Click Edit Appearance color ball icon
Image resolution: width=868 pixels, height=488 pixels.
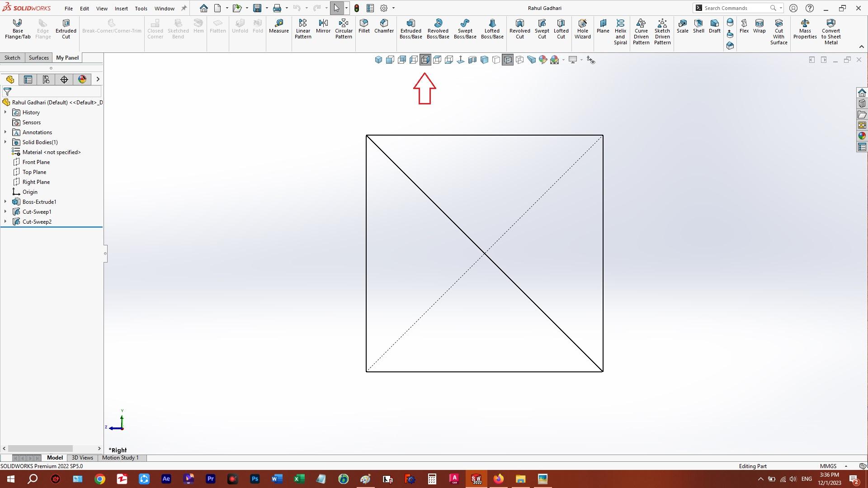click(x=543, y=60)
